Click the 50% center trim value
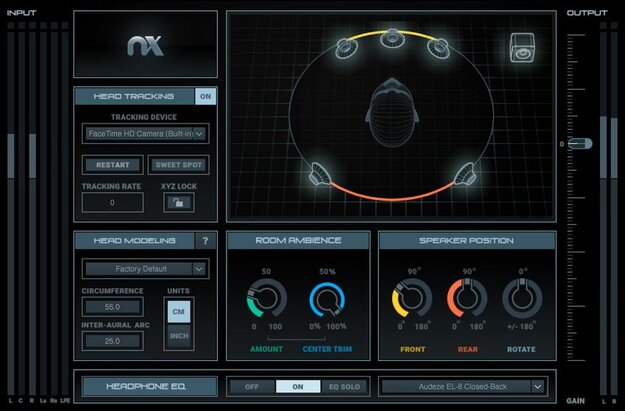The image size is (625, 411). (x=327, y=271)
